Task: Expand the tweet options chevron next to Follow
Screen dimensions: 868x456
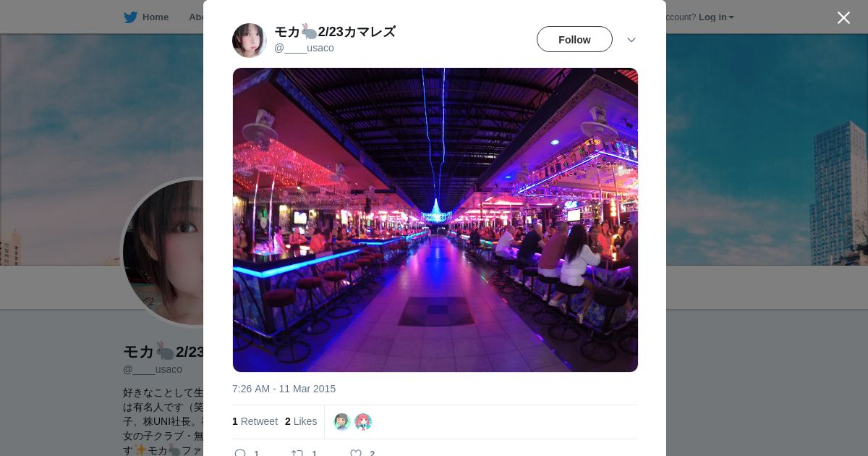Action: coord(631,40)
